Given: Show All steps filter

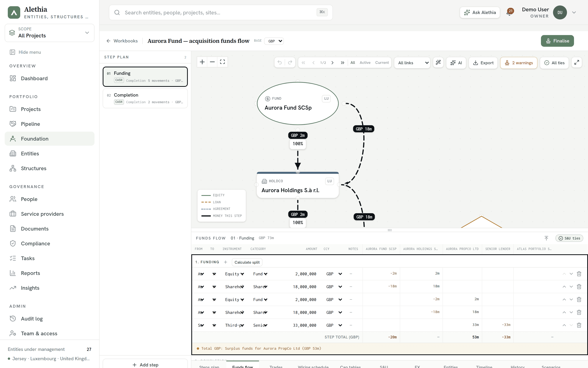Looking at the screenshot, I should coord(353,63).
